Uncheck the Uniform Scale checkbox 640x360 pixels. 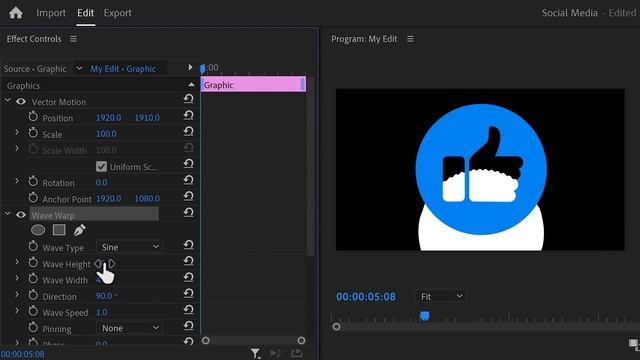[101, 167]
